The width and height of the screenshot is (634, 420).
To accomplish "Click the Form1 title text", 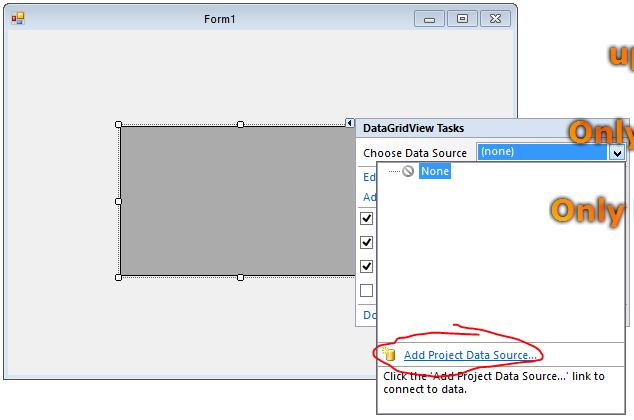I will point(220,19).
